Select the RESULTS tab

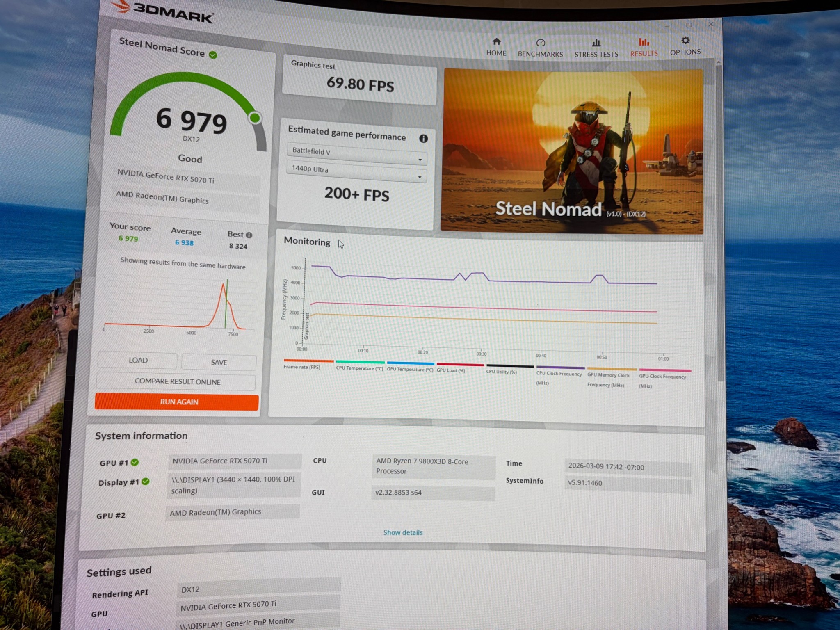[644, 48]
